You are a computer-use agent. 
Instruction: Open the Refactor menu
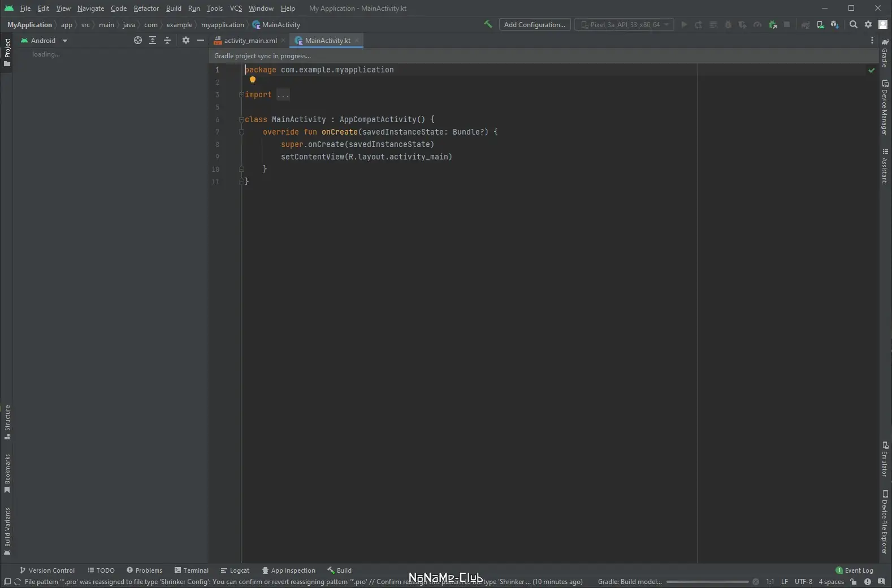(x=146, y=8)
